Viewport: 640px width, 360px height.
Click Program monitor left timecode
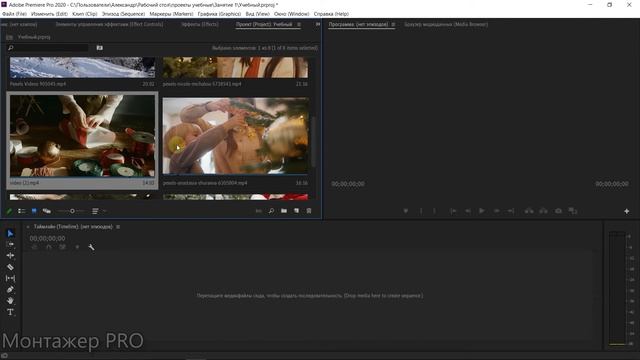pyautogui.click(x=348, y=184)
